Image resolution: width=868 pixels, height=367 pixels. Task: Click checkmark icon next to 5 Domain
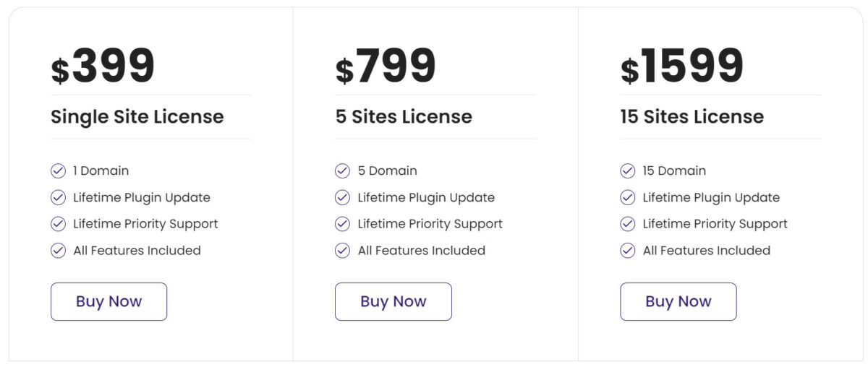[x=343, y=171]
